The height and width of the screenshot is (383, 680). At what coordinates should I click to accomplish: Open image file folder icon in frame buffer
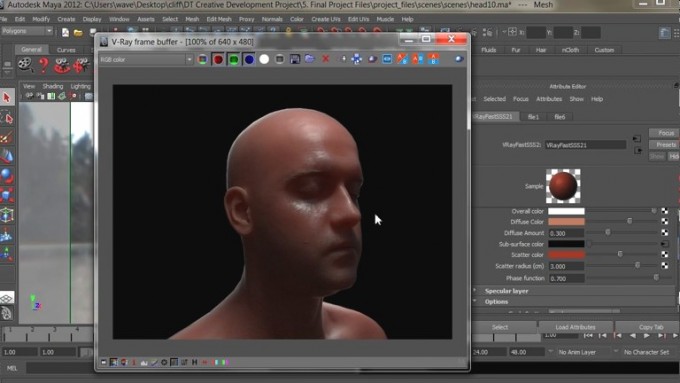coord(310,59)
